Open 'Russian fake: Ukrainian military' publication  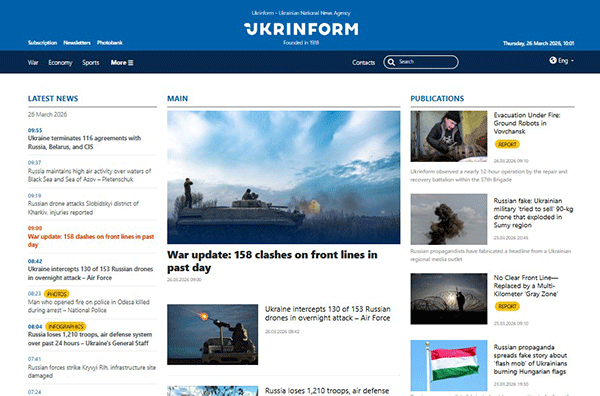533,213
